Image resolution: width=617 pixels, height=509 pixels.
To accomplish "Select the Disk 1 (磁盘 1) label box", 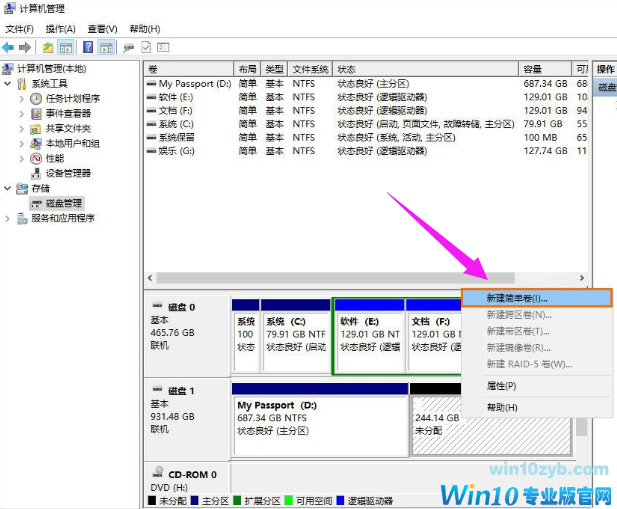I will click(x=187, y=419).
